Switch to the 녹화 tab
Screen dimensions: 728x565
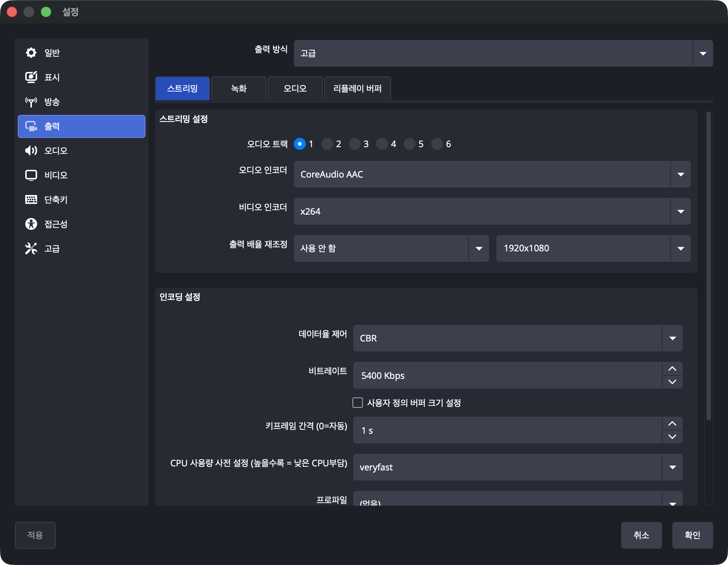click(239, 88)
